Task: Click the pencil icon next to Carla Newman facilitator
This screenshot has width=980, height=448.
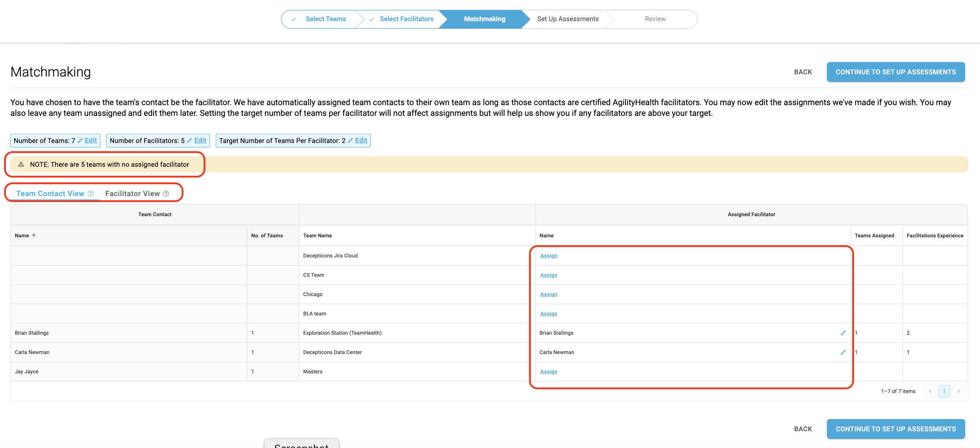Action: [x=843, y=352]
